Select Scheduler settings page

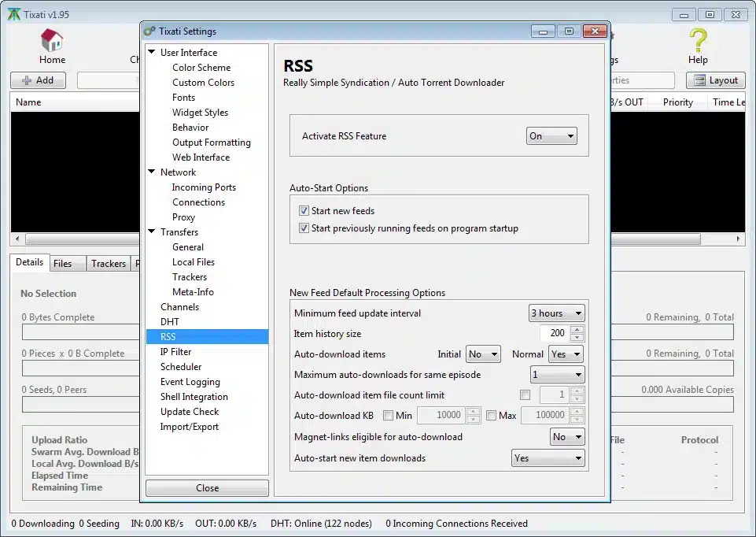click(x=181, y=367)
